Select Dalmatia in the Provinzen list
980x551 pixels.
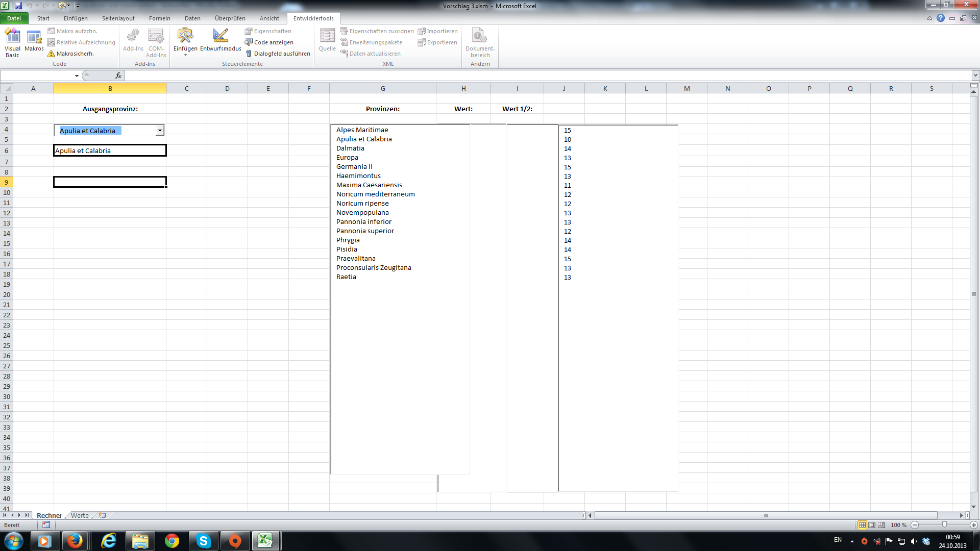coord(350,148)
